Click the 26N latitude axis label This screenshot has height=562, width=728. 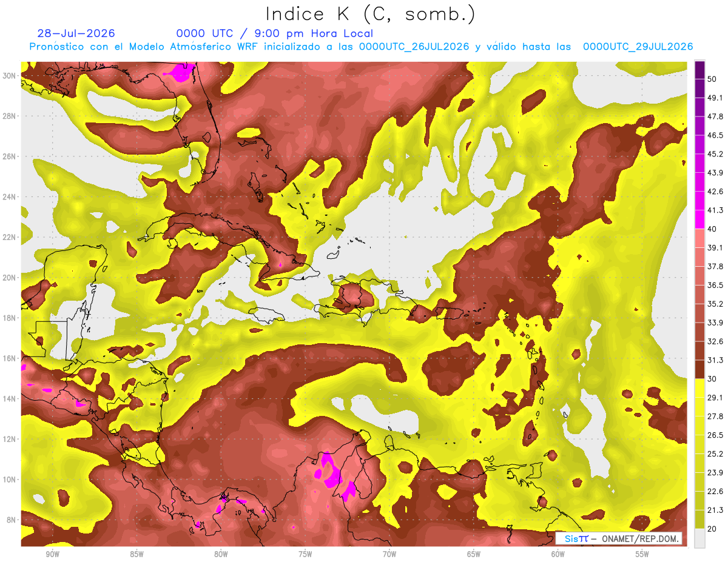tap(10, 156)
